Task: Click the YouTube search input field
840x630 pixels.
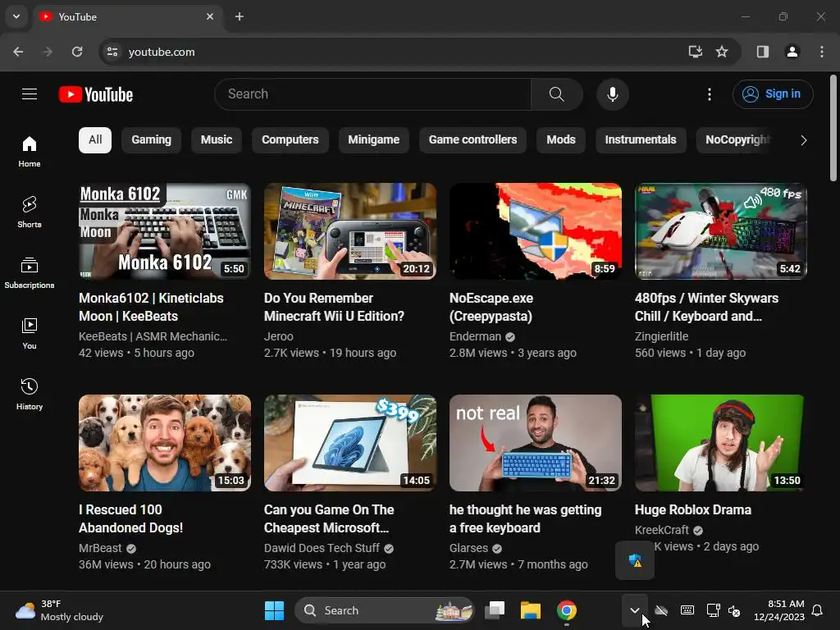Action: 373,94
